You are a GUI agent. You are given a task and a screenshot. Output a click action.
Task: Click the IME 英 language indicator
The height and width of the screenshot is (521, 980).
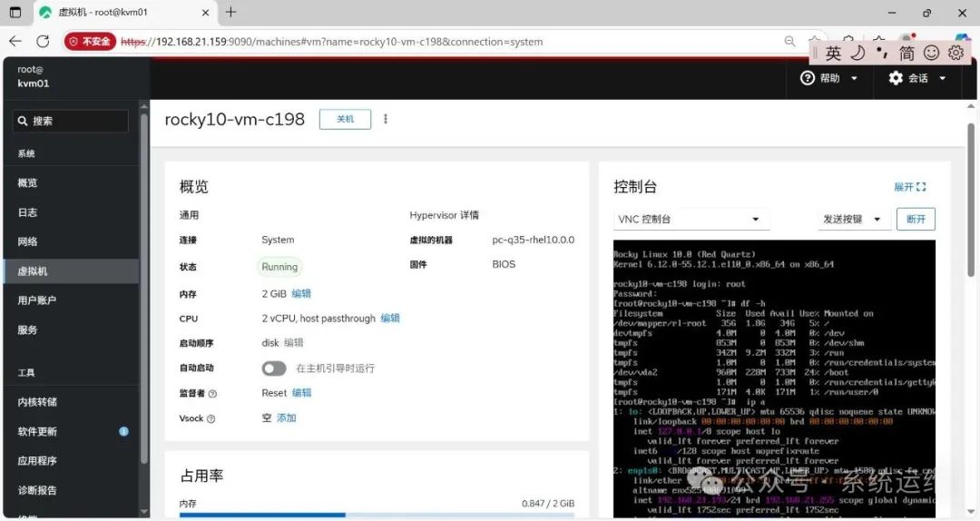(x=833, y=54)
